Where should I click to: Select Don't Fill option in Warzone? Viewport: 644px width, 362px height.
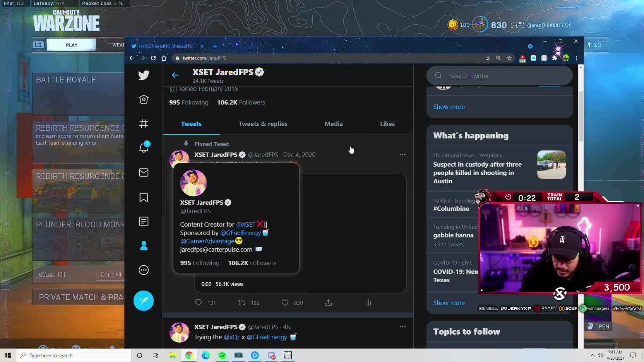(111, 275)
